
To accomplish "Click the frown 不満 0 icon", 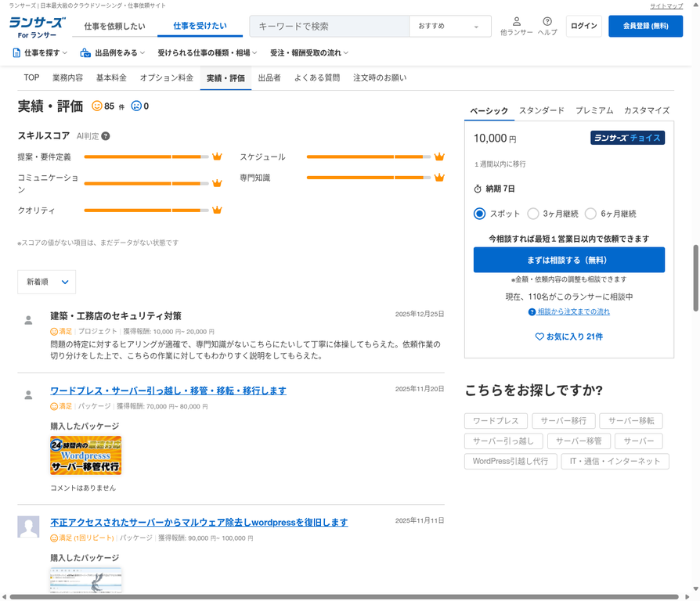I will pyautogui.click(x=135, y=104).
